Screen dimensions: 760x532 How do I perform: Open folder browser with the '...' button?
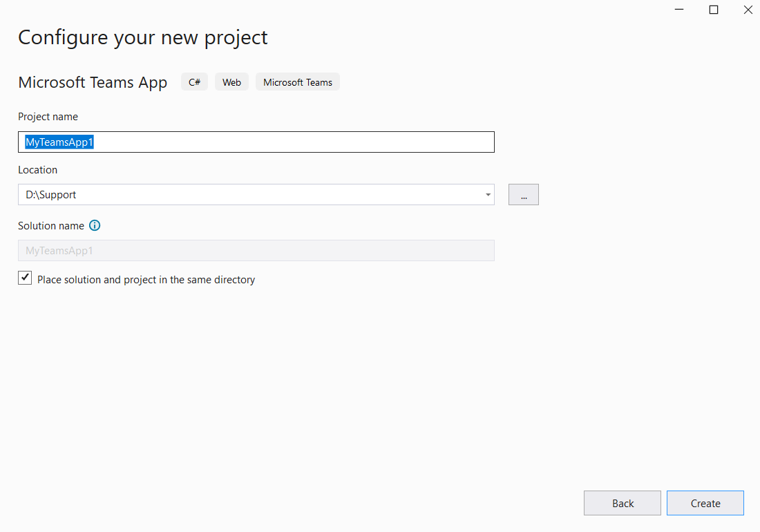pos(523,195)
